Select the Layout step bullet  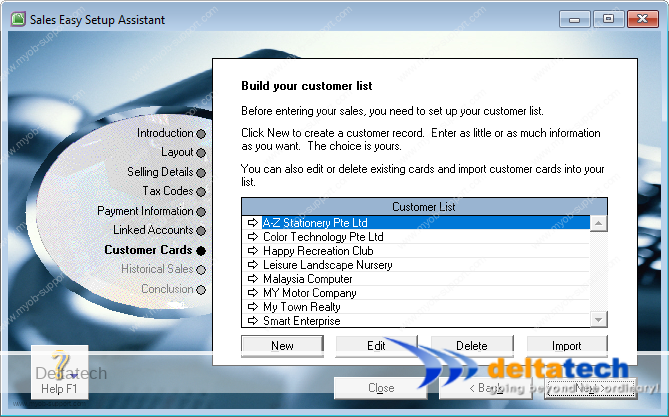(x=201, y=153)
